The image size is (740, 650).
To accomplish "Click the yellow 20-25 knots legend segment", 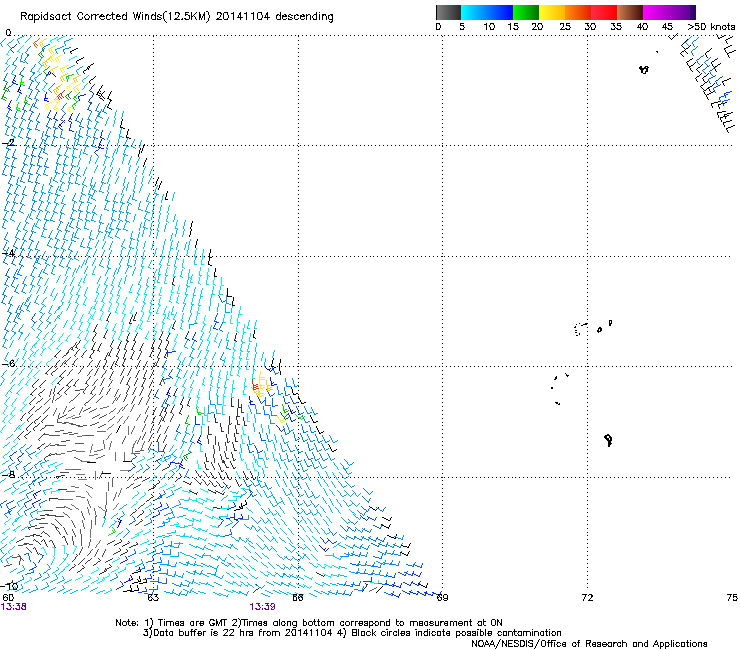I will (552, 12).
